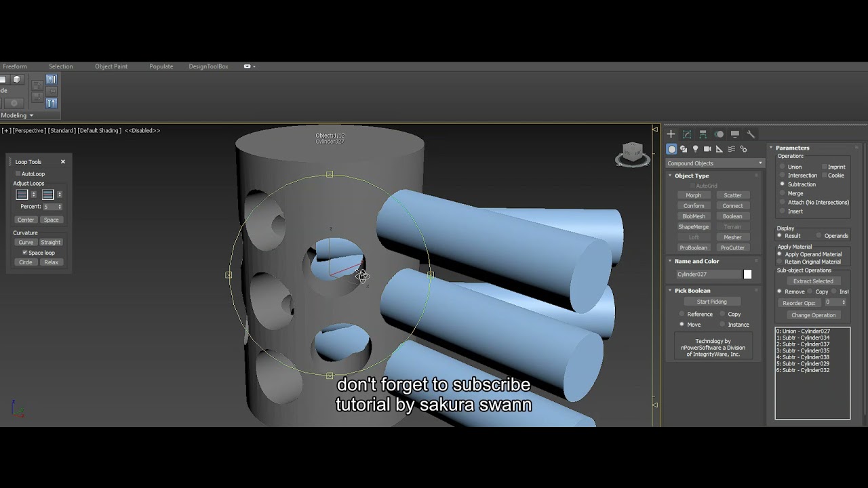The height and width of the screenshot is (488, 868).
Task: Collapse the Parameters rollout
Action: tap(772, 148)
